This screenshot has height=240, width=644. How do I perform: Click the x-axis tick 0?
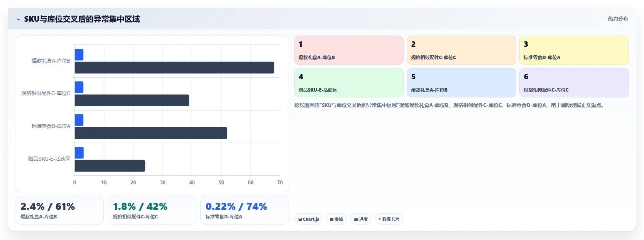click(x=74, y=182)
